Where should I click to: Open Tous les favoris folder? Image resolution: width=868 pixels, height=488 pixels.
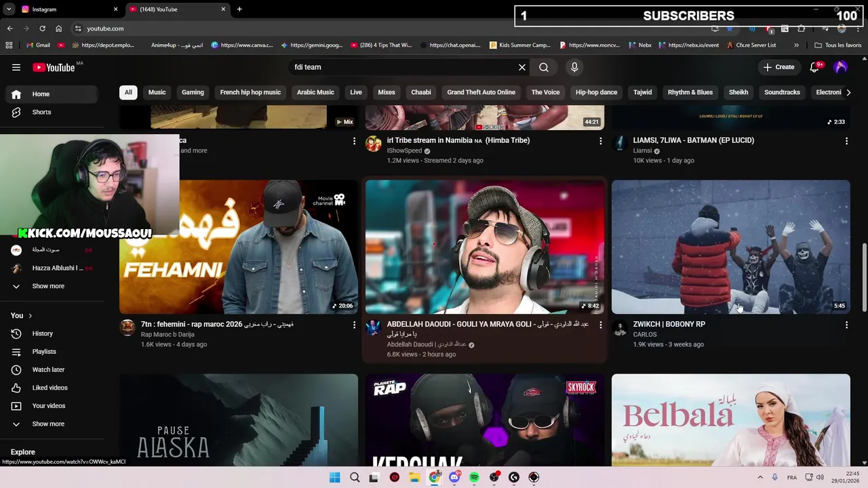click(x=838, y=45)
